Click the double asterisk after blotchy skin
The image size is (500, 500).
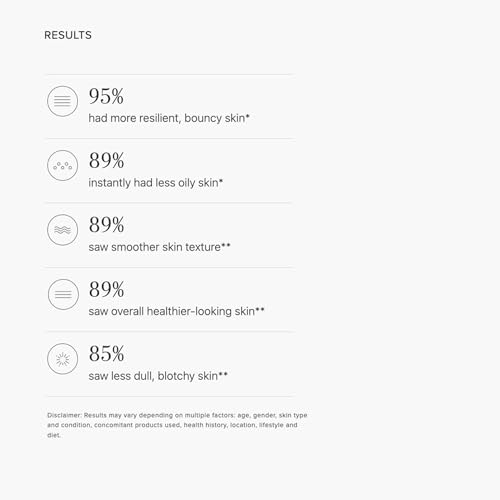pyautogui.click(x=223, y=374)
